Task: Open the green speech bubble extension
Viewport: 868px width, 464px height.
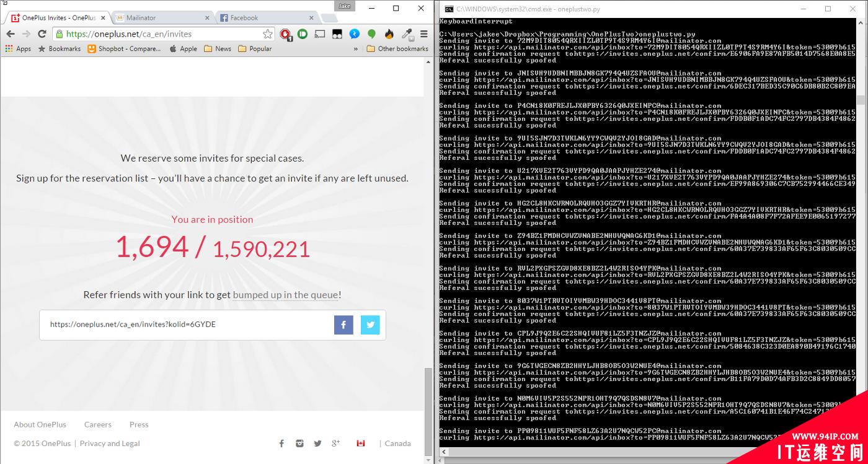Action: [x=371, y=34]
